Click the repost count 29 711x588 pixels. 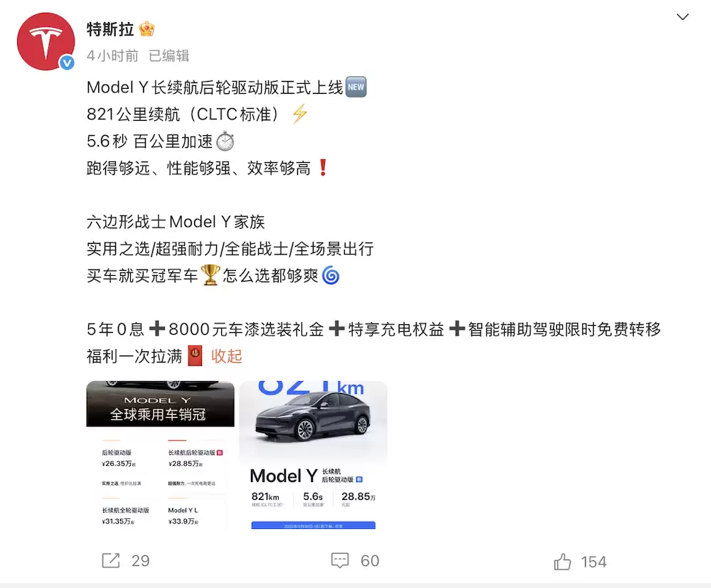[x=141, y=561]
